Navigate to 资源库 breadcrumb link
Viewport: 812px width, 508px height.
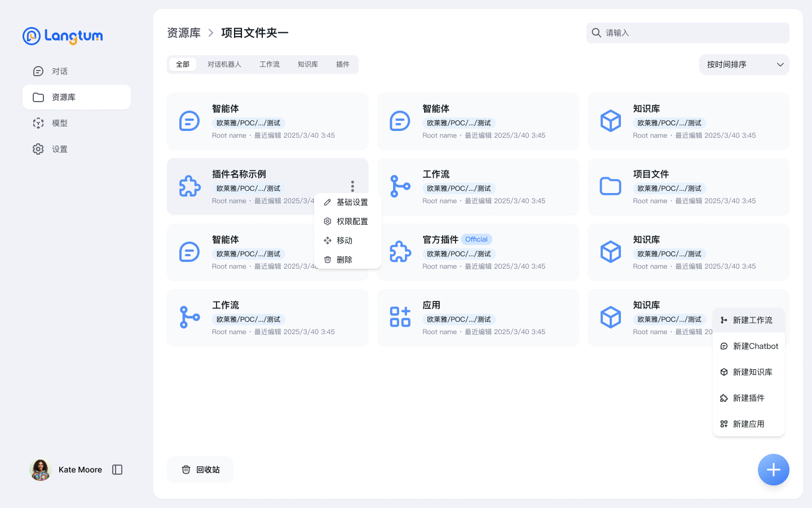[184, 33]
